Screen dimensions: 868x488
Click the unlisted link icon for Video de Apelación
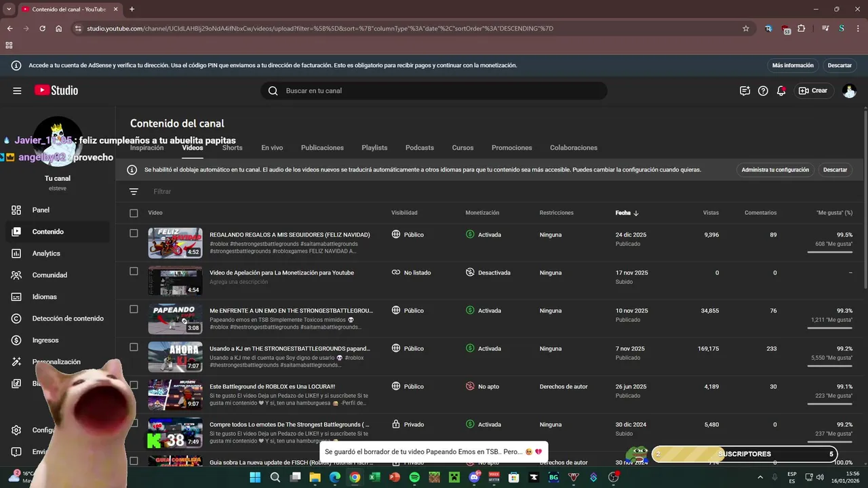coord(396,272)
